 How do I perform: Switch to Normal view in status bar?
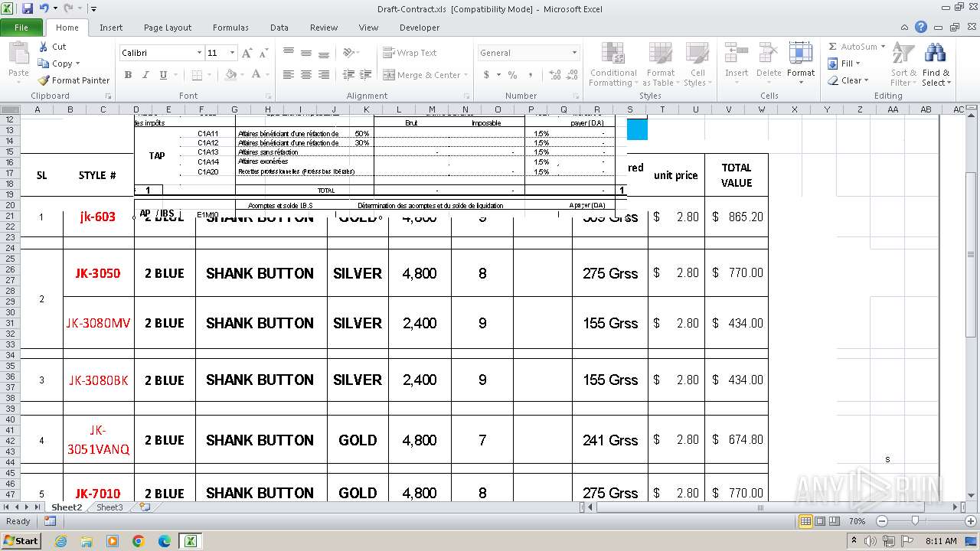click(x=805, y=521)
